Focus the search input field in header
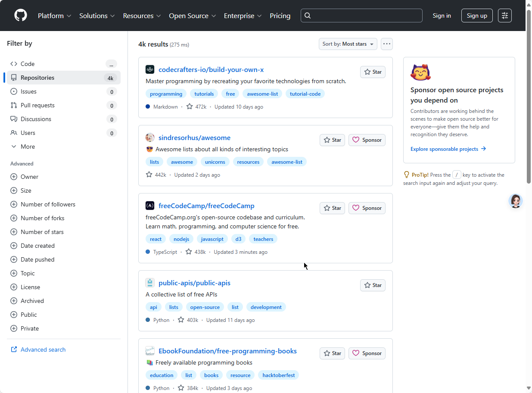Image resolution: width=532 pixels, height=393 pixels. pyautogui.click(x=361, y=16)
